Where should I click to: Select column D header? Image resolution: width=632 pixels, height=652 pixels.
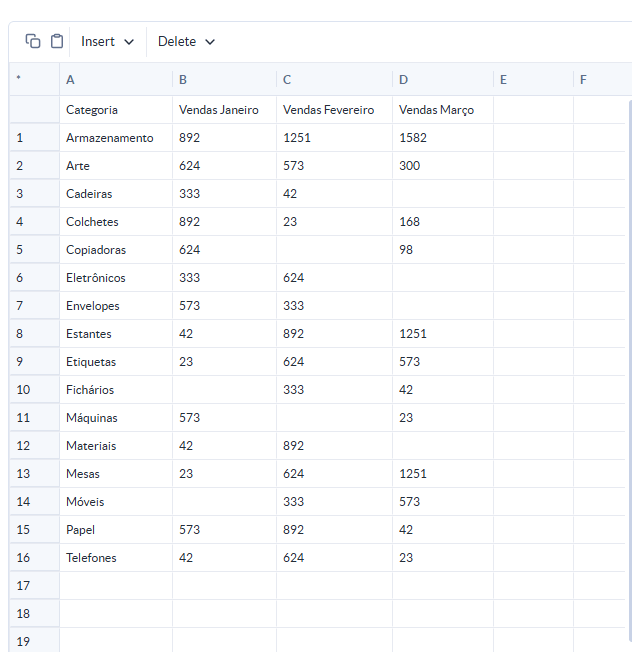click(442, 79)
